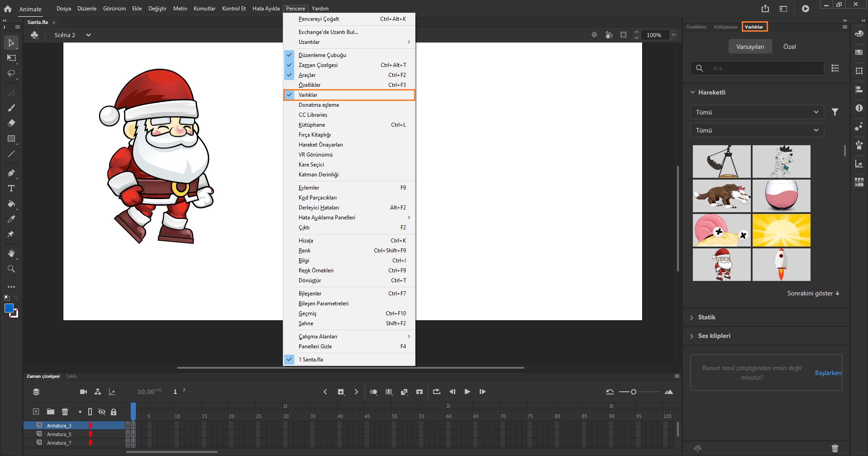Create a new layer in the timeline
Viewport: 868px width, 456px height.
click(36, 412)
